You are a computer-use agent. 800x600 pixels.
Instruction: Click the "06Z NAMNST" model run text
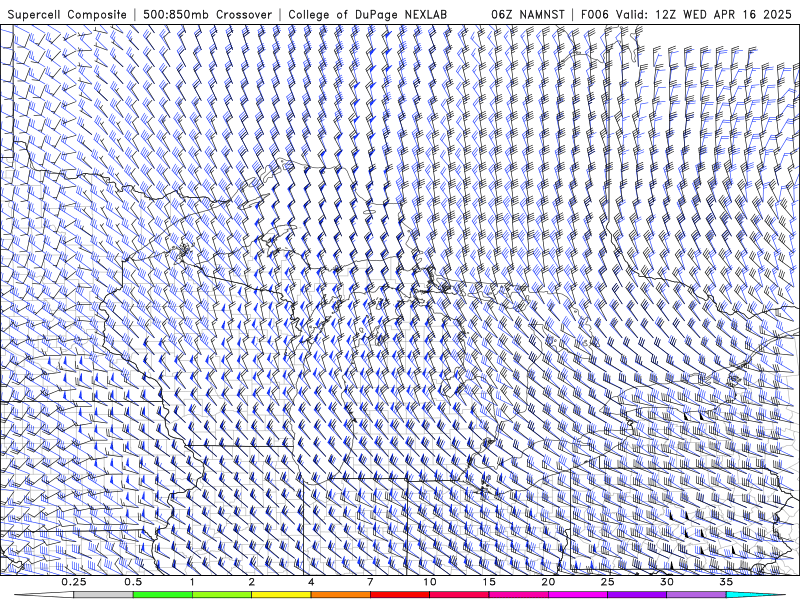pos(528,14)
